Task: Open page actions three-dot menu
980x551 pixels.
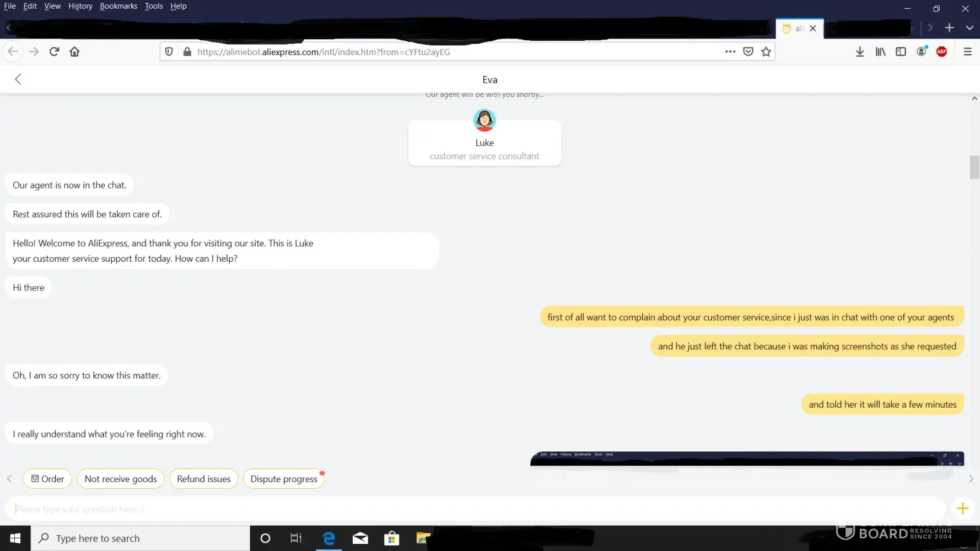Action: 730,51
